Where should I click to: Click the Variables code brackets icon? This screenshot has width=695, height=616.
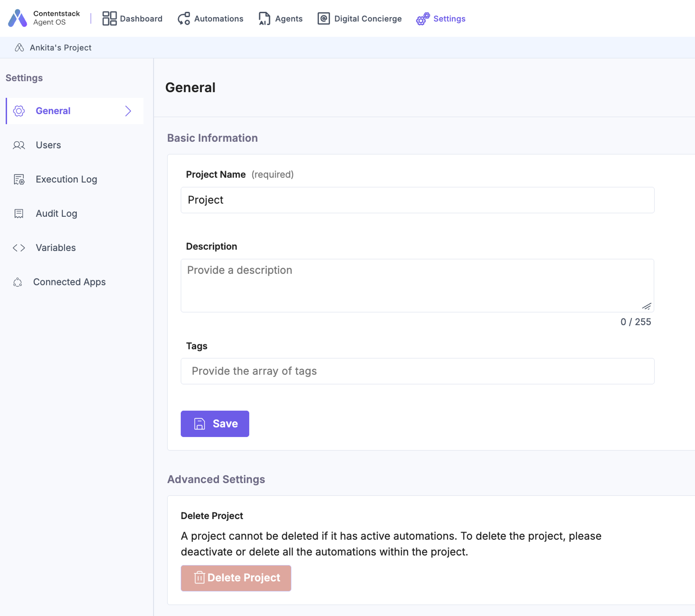(19, 248)
